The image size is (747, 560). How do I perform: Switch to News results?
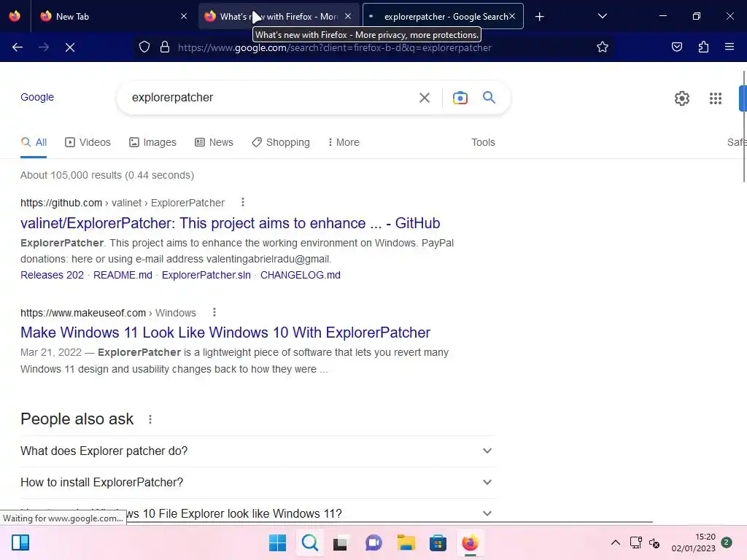pyautogui.click(x=214, y=142)
